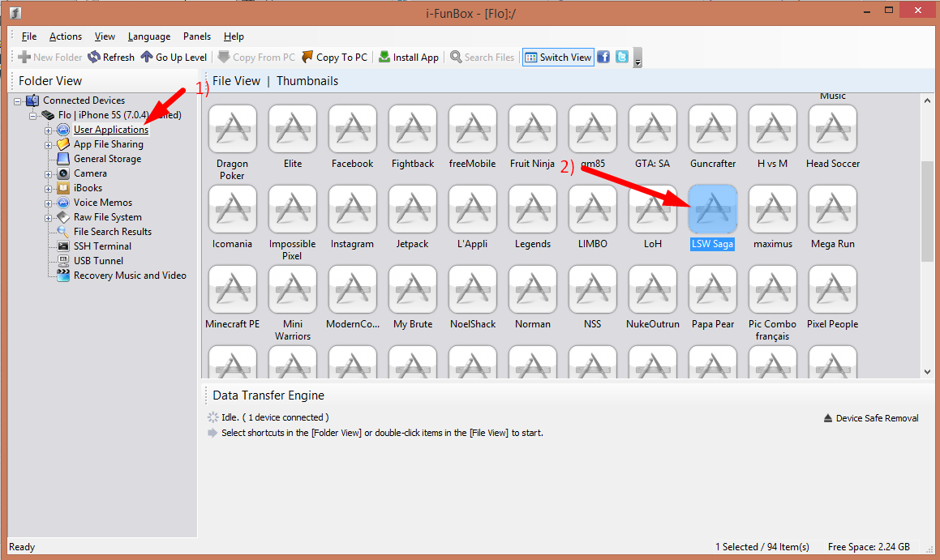940x560 pixels.
Task: Select the Pixel People app icon
Action: click(833, 289)
